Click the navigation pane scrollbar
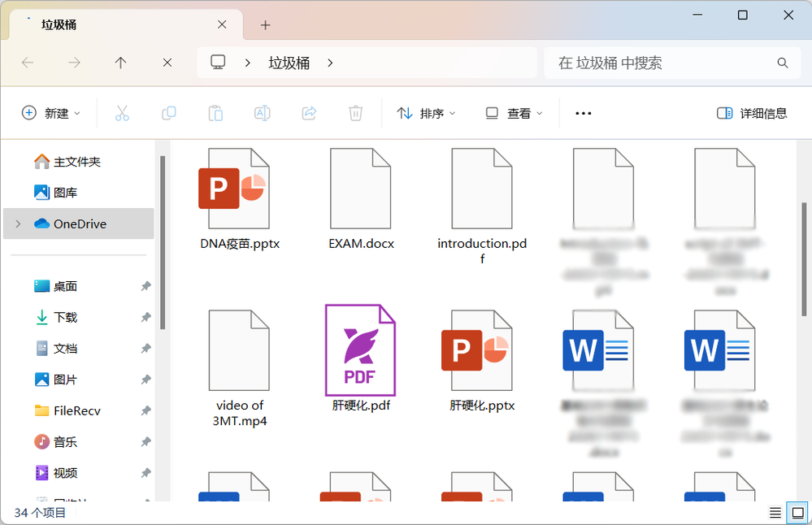 point(162,242)
